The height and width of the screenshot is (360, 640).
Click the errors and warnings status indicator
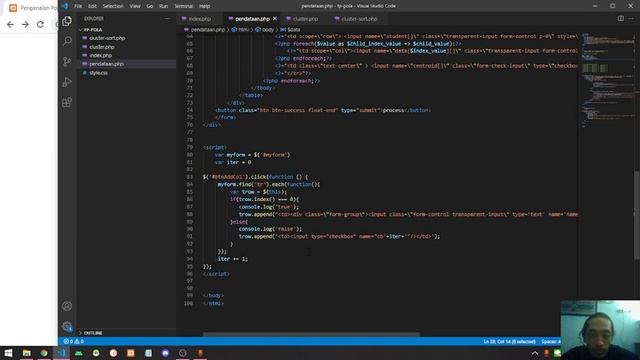[x=73, y=341]
